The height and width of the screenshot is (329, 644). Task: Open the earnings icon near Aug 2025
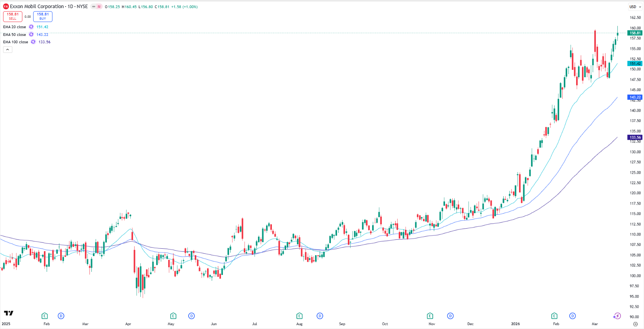pyautogui.click(x=299, y=316)
